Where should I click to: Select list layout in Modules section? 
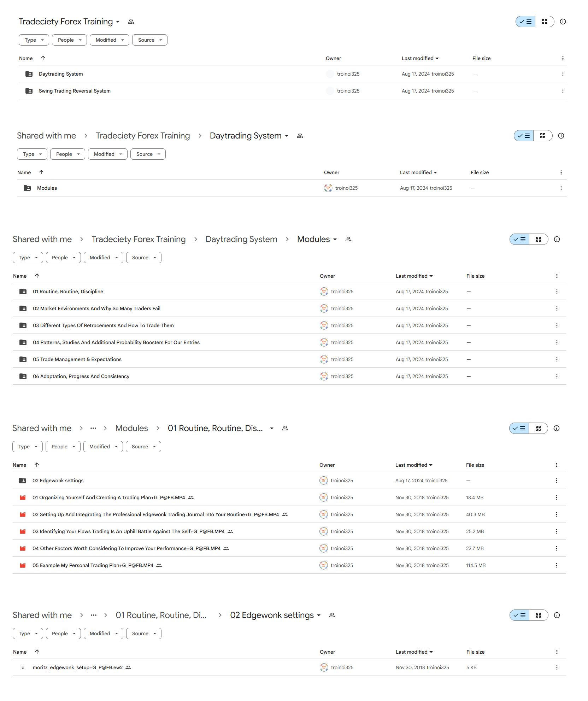(519, 239)
